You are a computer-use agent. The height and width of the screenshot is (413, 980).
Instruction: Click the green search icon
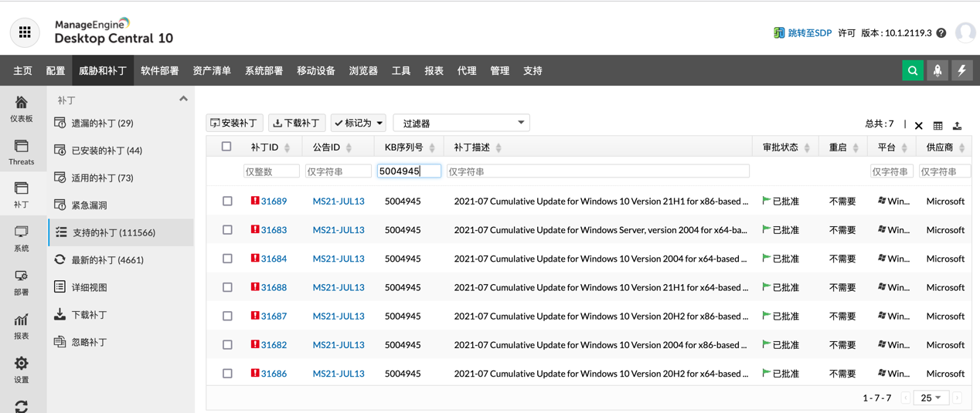(x=913, y=70)
